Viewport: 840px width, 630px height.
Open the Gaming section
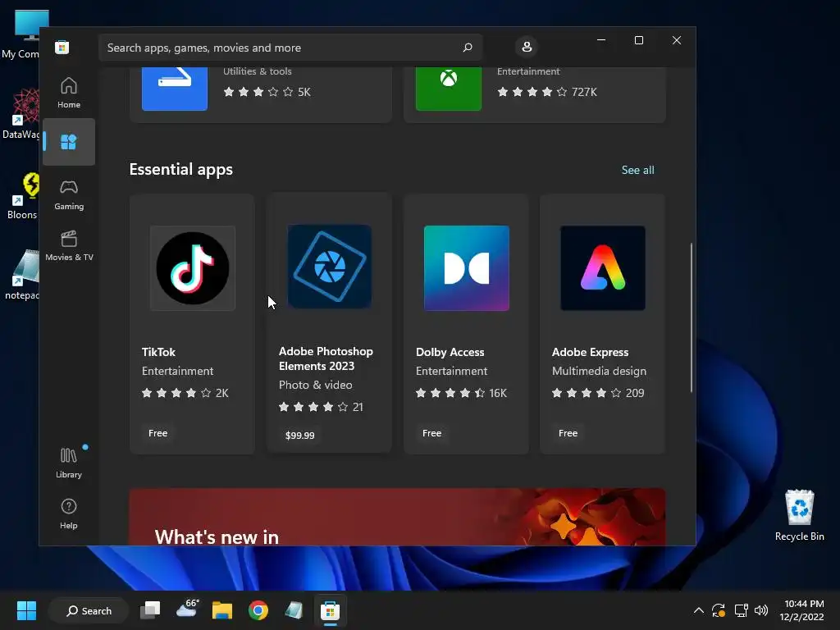(69, 194)
